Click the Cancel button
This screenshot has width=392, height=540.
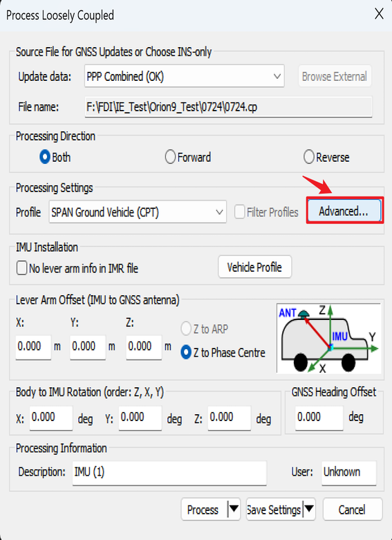(353, 509)
